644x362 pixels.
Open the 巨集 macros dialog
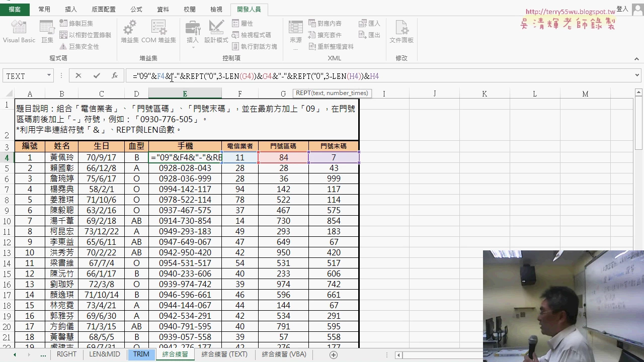47,32
